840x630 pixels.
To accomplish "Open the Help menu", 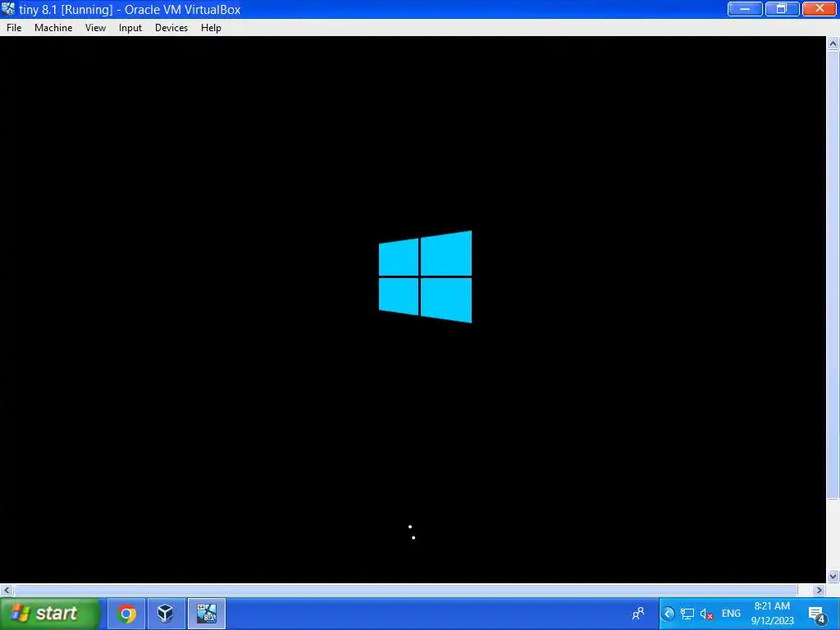I will coord(211,28).
